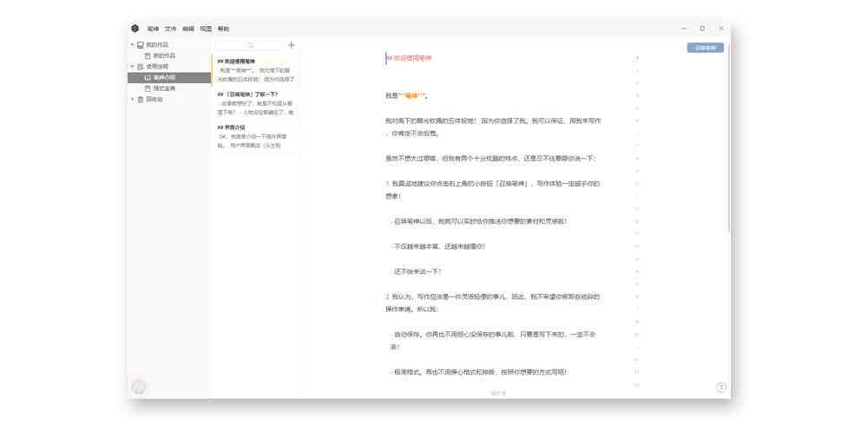Screen dimensions: 868x424
Task: Maximize the 笔神 window
Action: tap(702, 29)
